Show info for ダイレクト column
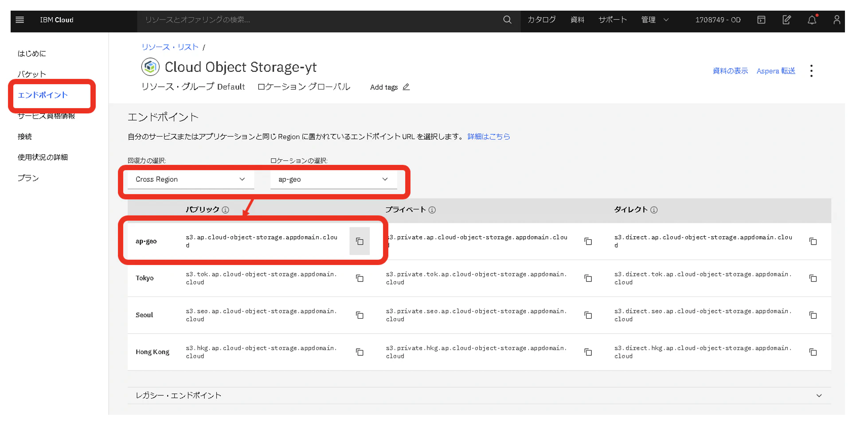The image size is (868, 421). click(x=654, y=210)
